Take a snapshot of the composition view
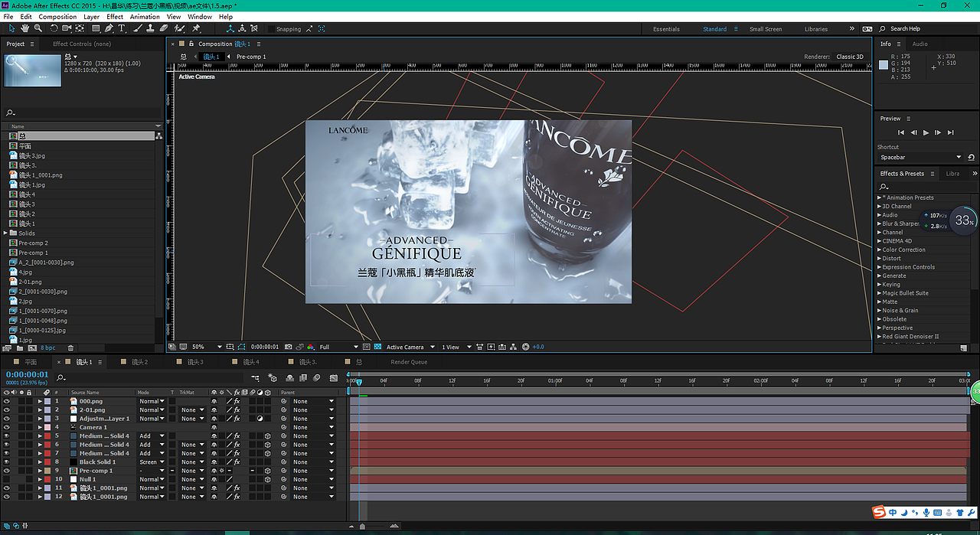Screen dimensions: 980x535 point(288,346)
